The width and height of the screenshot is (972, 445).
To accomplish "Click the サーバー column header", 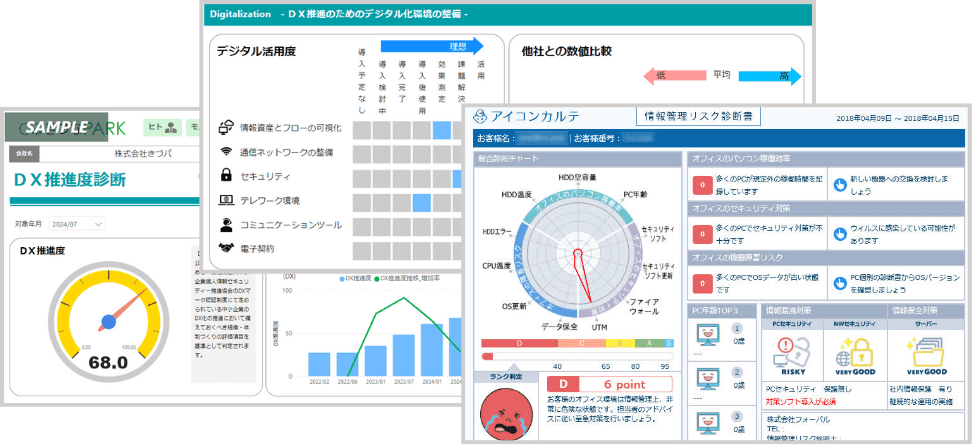I will [x=927, y=324].
